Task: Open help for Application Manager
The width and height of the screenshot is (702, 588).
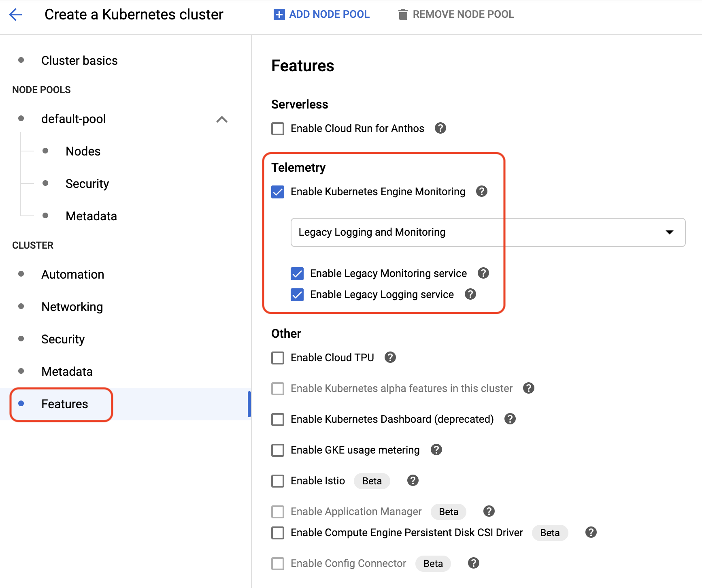Action: pos(489,511)
